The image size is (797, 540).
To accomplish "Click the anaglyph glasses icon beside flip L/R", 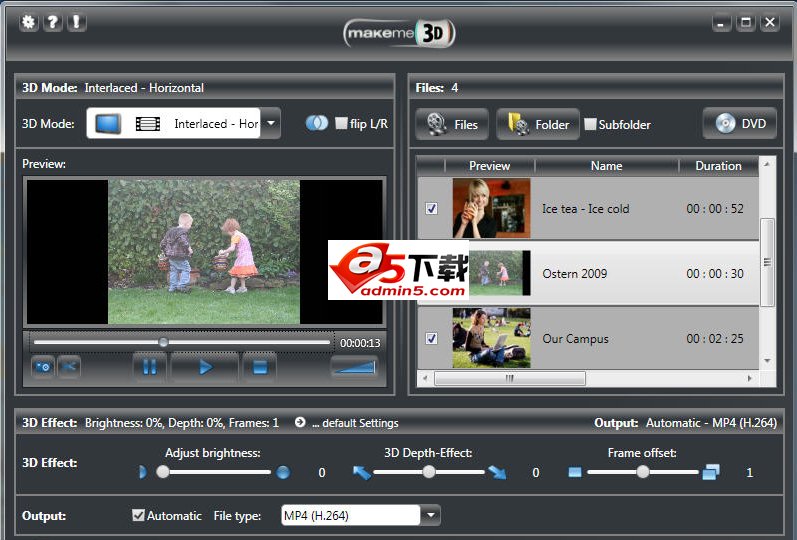I will [317, 123].
